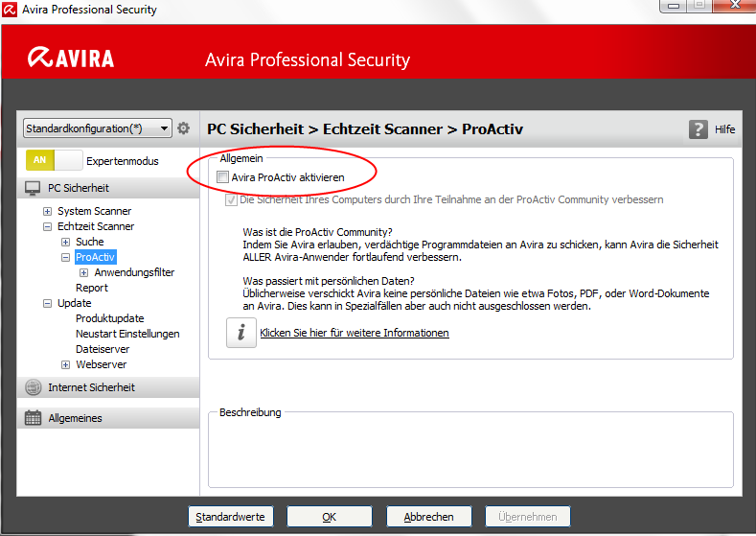Enable the Avira ProActiv aktivieren checkbox
The height and width of the screenshot is (536, 756).
(223, 177)
